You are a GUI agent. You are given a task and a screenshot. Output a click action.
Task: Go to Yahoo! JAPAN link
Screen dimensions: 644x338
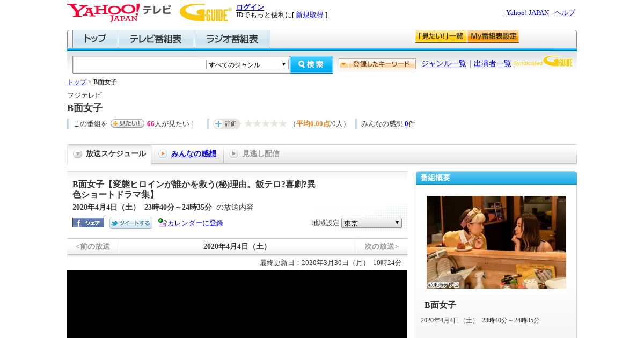[x=527, y=12]
